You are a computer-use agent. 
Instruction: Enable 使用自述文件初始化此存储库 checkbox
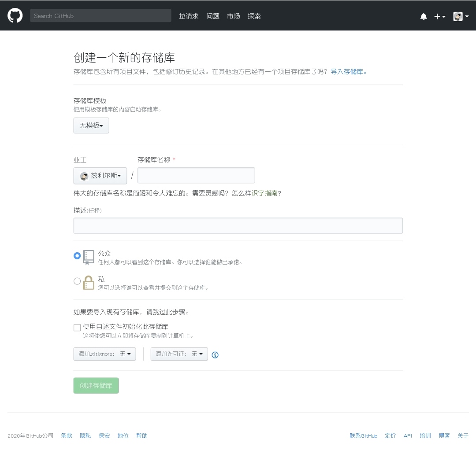tap(77, 328)
